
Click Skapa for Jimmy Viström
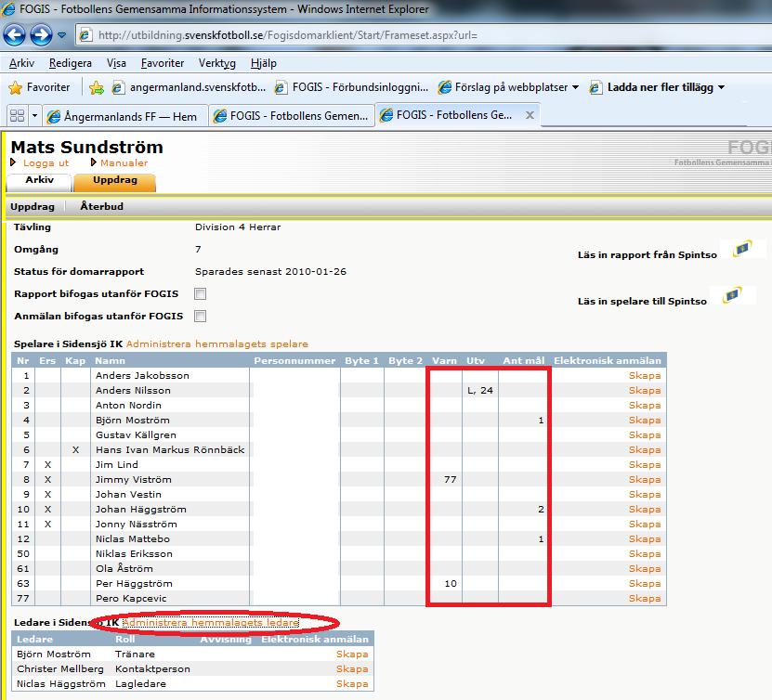tap(645, 479)
